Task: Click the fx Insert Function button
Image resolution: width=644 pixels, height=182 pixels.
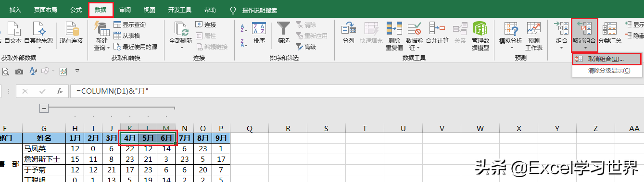Action: 59,91
